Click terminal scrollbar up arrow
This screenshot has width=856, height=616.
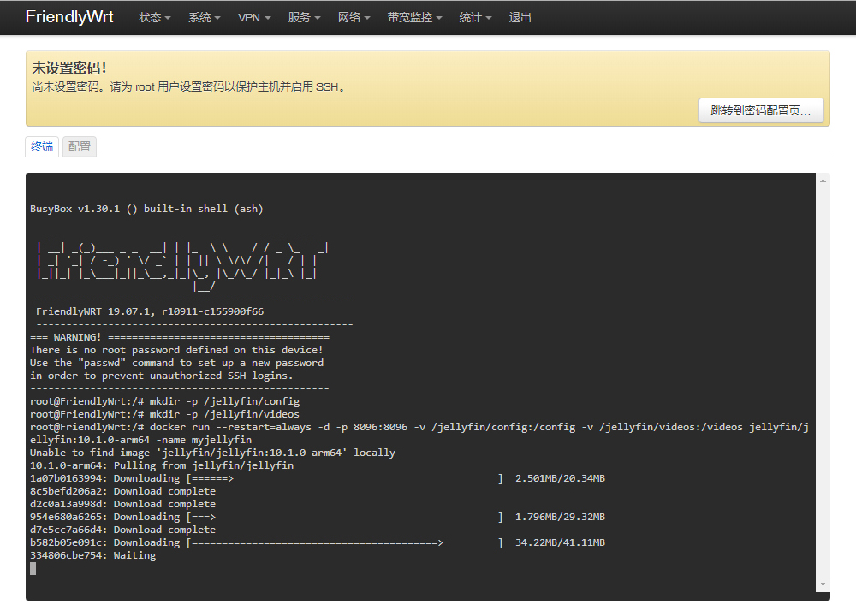coord(823,181)
